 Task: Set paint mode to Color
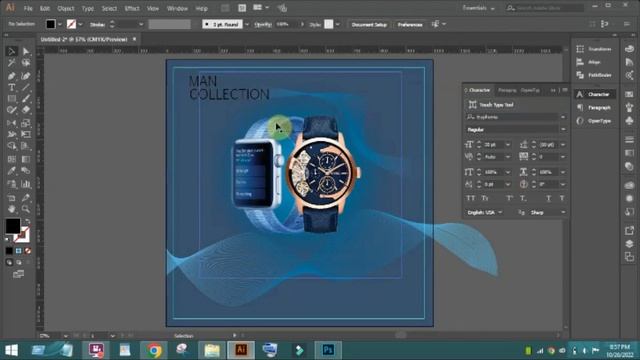(x=9, y=251)
